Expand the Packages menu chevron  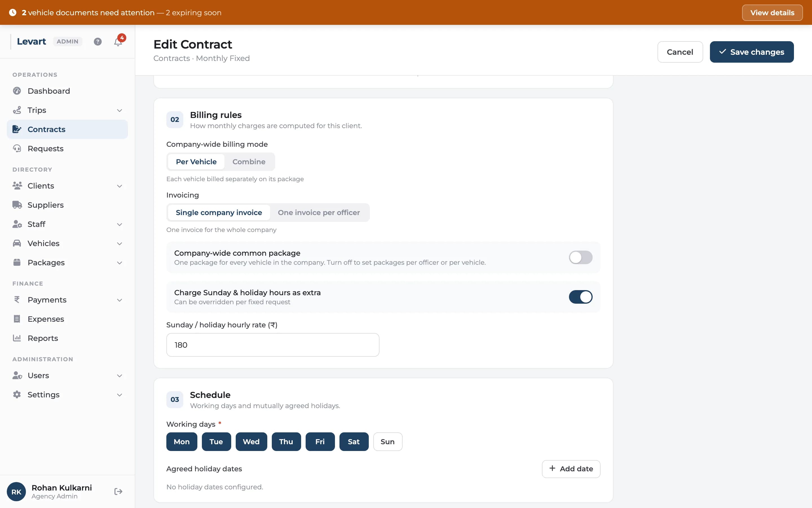pyautogui.click(x=120, y=263)
